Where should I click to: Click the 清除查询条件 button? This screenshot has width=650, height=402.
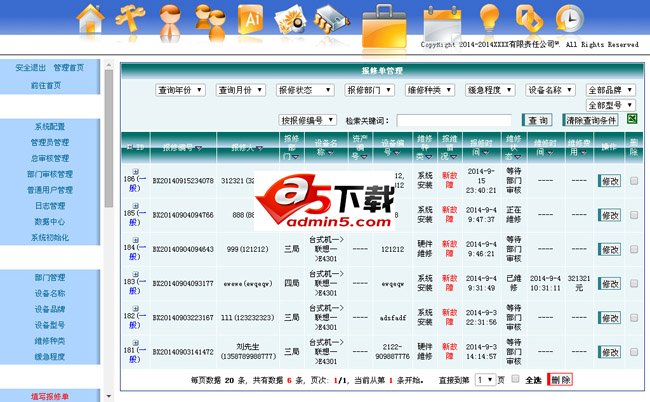click(x=590, y=120)
